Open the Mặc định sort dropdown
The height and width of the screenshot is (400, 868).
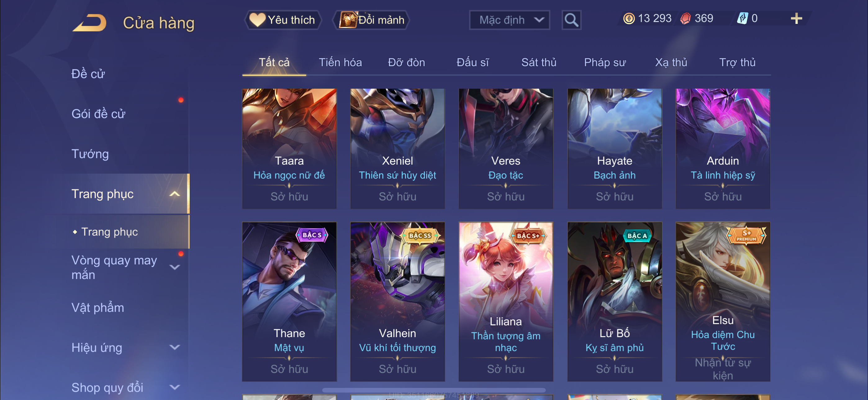(509, 20)
